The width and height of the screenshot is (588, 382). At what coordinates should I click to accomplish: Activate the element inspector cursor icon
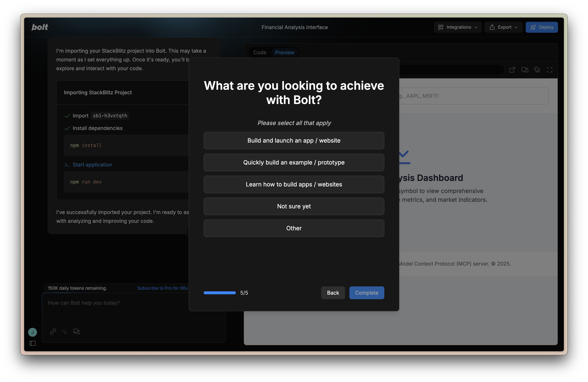(537, 70)
